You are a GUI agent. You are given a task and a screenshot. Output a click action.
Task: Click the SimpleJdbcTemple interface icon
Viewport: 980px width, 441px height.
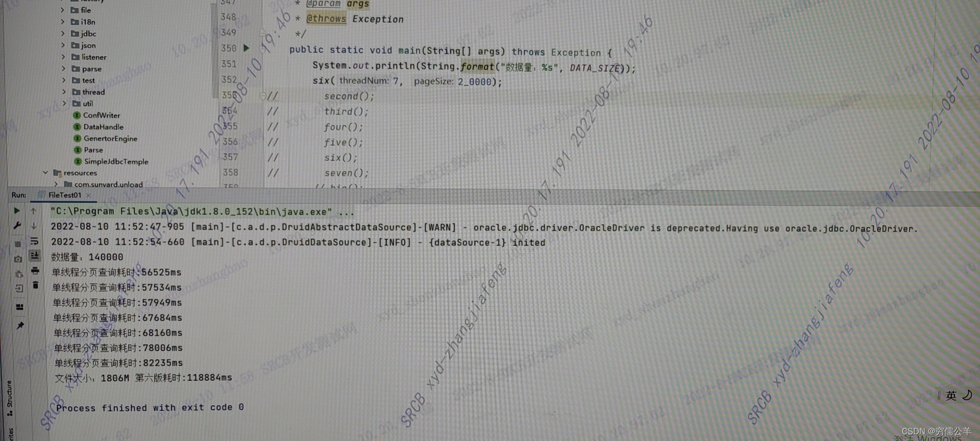click(x=78, y=161)
